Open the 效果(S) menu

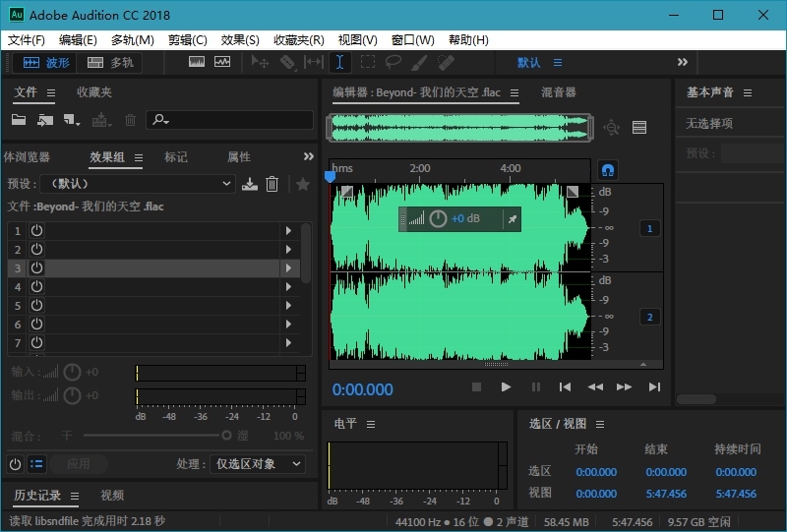pos(240,40)
